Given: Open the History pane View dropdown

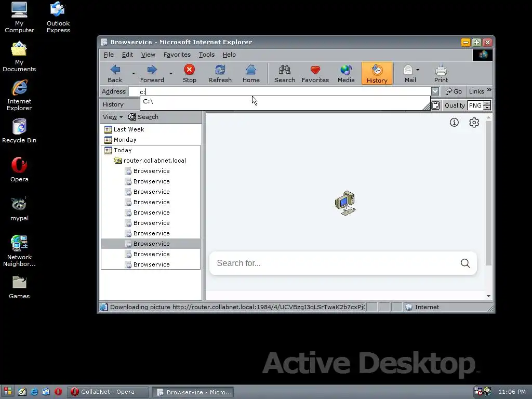Looking at the screenshot, I should tap(113, 117).
